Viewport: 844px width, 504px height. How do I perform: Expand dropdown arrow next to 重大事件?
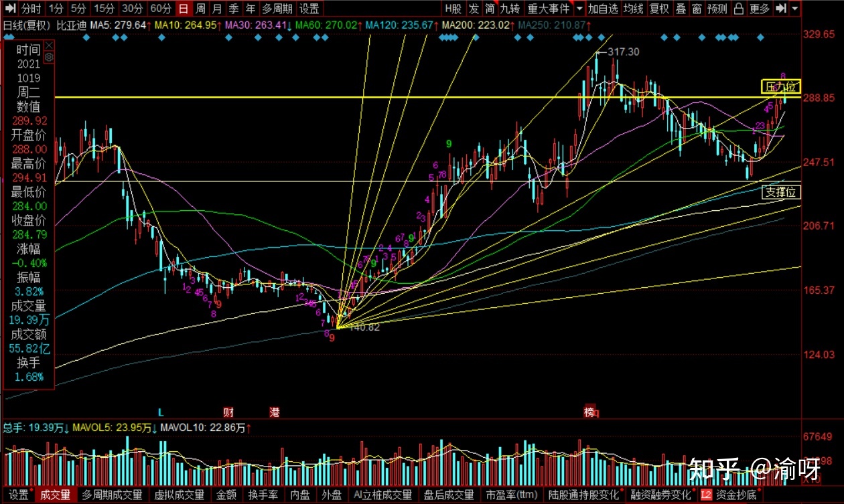pyautogui.click(x=579, y=9)
